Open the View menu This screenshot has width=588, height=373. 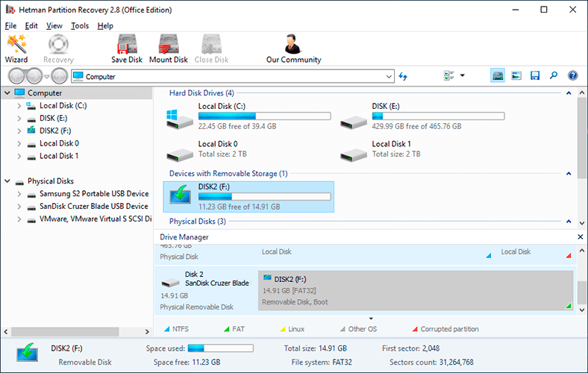coord(54,26)
